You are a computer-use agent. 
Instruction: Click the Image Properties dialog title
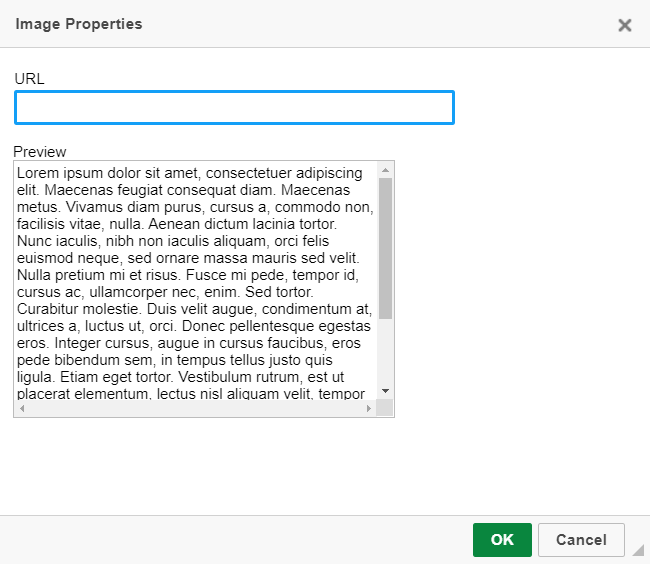(x=79, y=24)
